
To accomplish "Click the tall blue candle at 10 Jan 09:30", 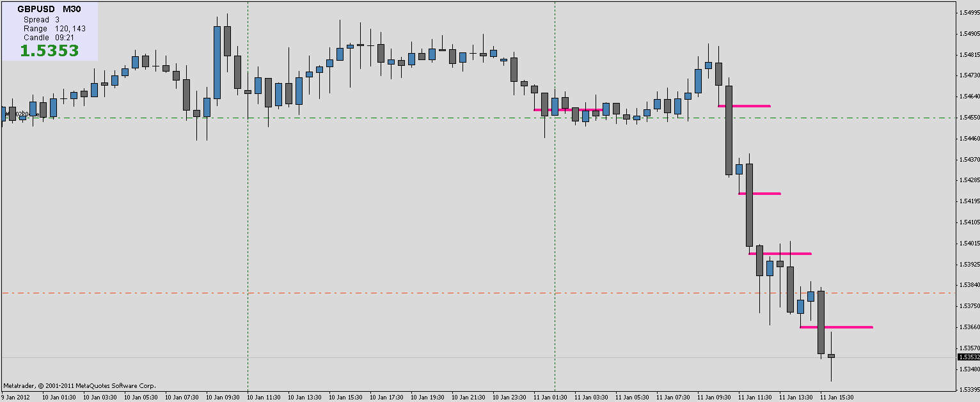I will click(x=217, y=62).
